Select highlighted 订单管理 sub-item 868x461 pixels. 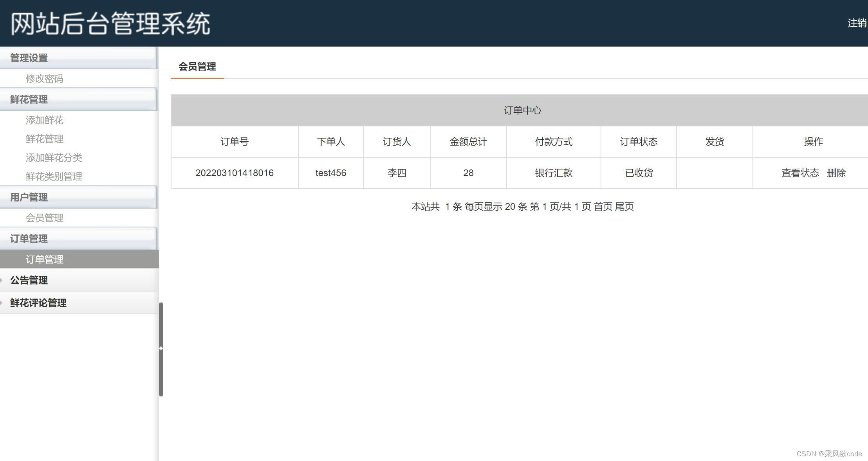point(44,259)
